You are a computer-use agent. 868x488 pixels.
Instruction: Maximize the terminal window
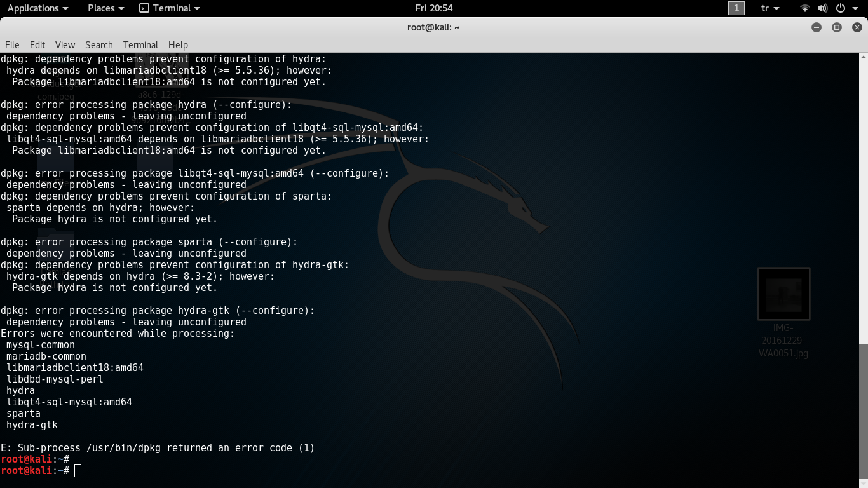click(837, 27)
